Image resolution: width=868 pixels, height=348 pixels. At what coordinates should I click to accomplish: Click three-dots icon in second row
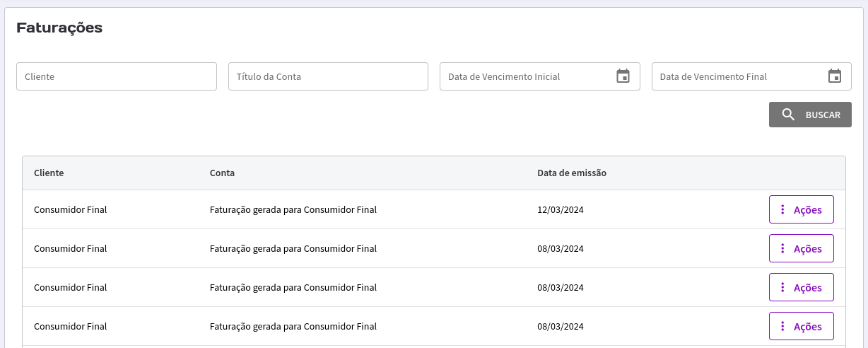[x=782, y=248]
